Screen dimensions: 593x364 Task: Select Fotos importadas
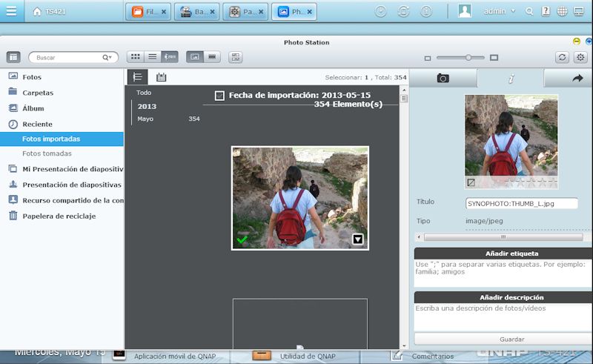click(62, 139)
